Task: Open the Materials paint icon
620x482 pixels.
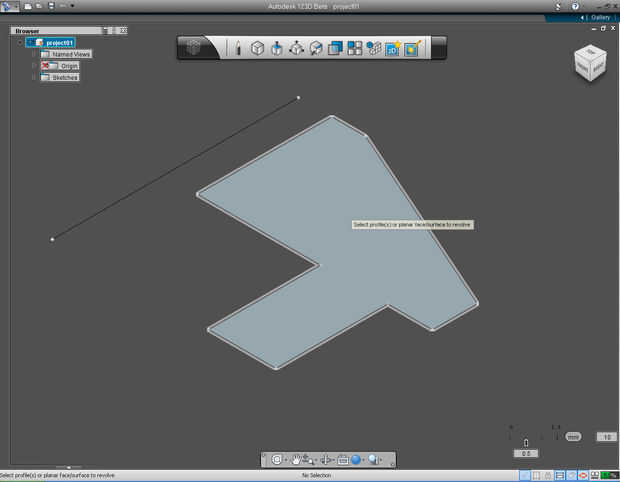Action: pos(413,48)
